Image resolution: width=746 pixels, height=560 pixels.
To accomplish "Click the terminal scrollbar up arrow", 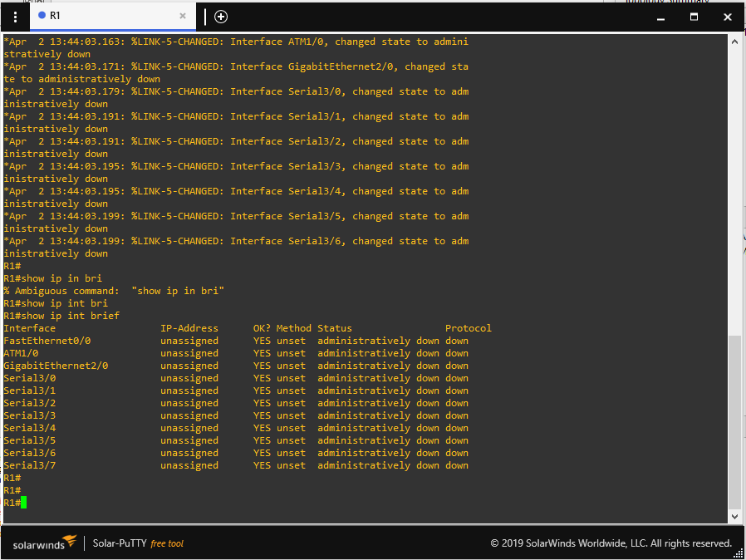I will pyautogui.click(x=734, y=42).
